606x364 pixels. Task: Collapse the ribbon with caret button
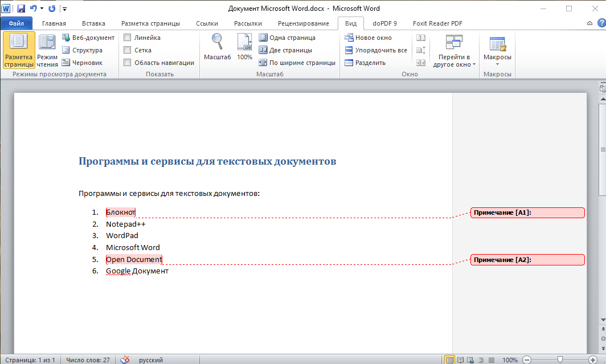(589, 23)
